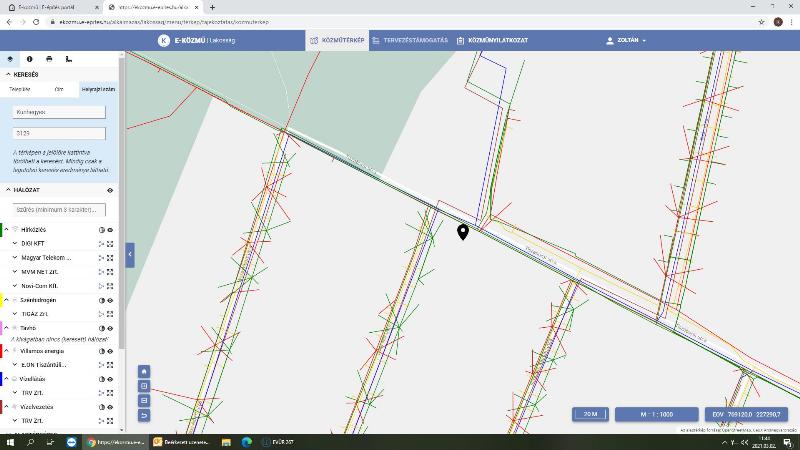The width and height of the screenshot is (800, 450).
Task: Collapse the left sidebar with arrow button
Action: tap(130, 255)
